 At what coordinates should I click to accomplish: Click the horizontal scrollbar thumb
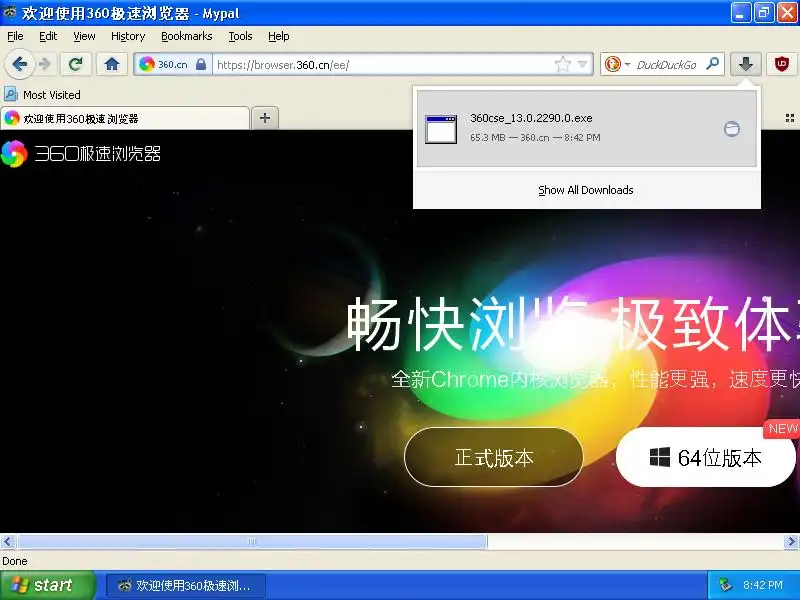tap(252, 541)
